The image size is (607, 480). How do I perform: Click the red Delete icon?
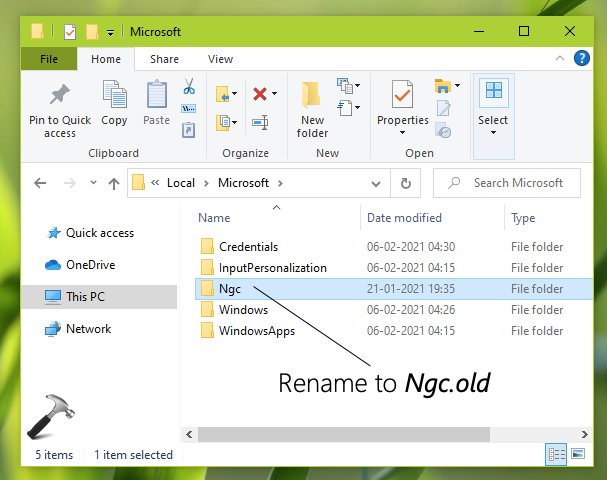point(260,94)
